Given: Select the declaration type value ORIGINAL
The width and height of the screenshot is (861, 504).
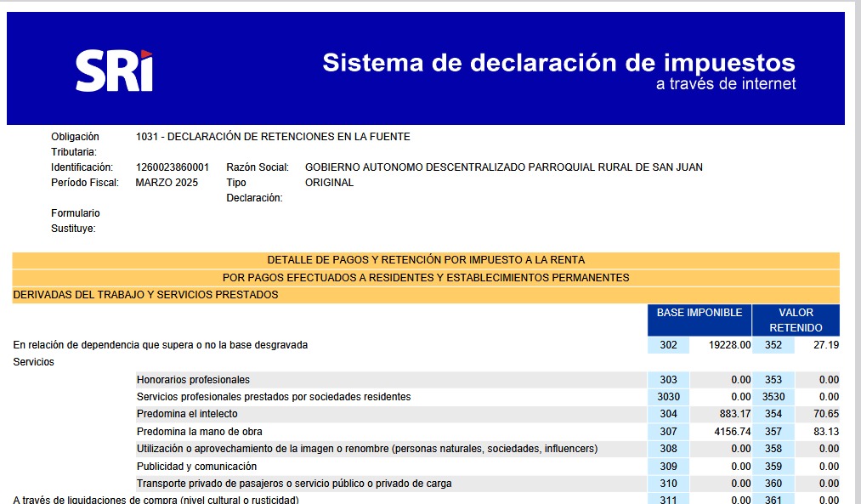Looking at the screenshot, I should coord(329,183).
